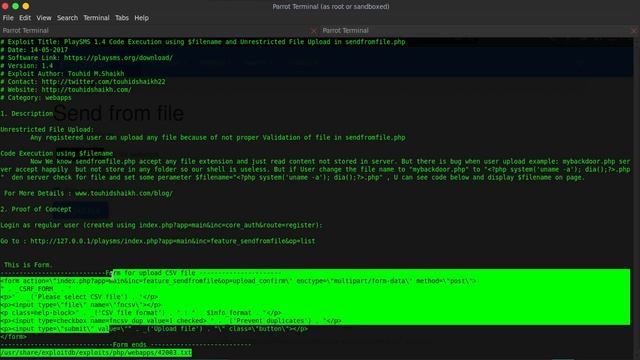640x360 pixels.
Task: Click the green window button
Action: [16, 6]
